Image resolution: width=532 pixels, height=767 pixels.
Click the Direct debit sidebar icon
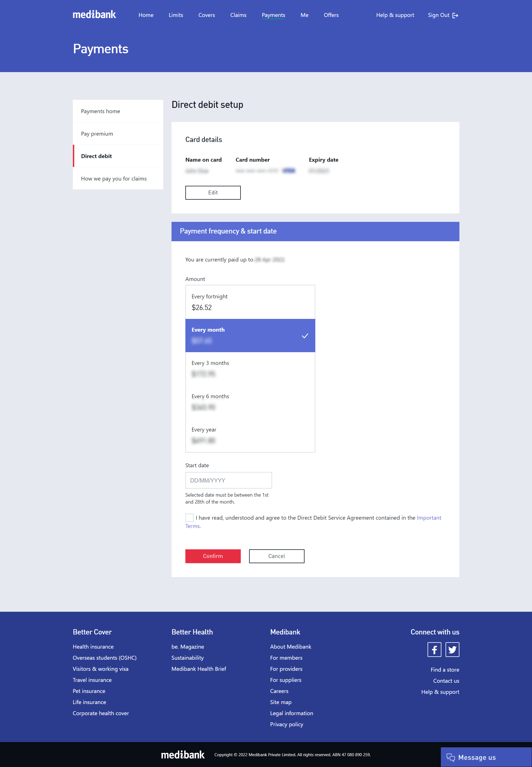pos(96,156)
